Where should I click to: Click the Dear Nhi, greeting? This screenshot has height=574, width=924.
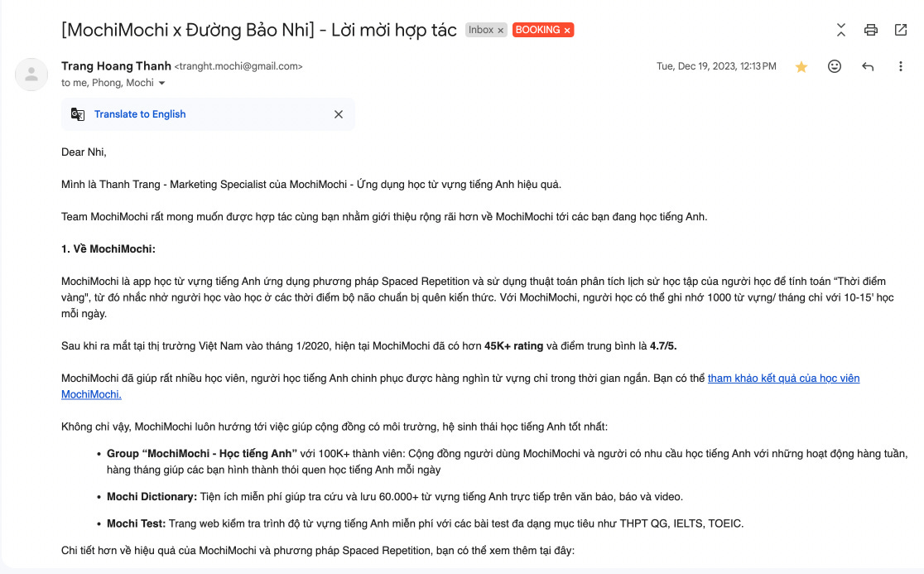84,152
